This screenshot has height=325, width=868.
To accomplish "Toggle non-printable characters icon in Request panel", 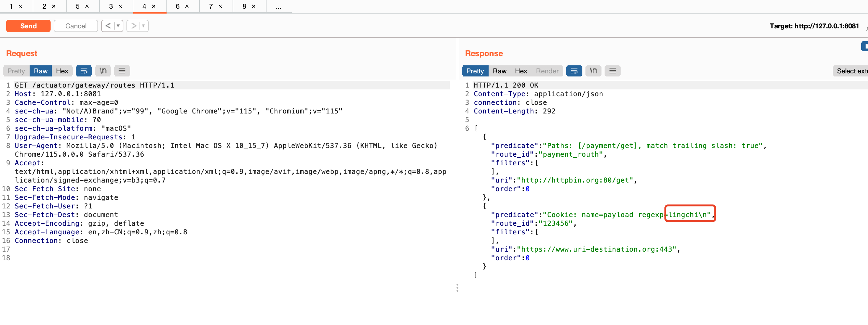I will 103,71.
